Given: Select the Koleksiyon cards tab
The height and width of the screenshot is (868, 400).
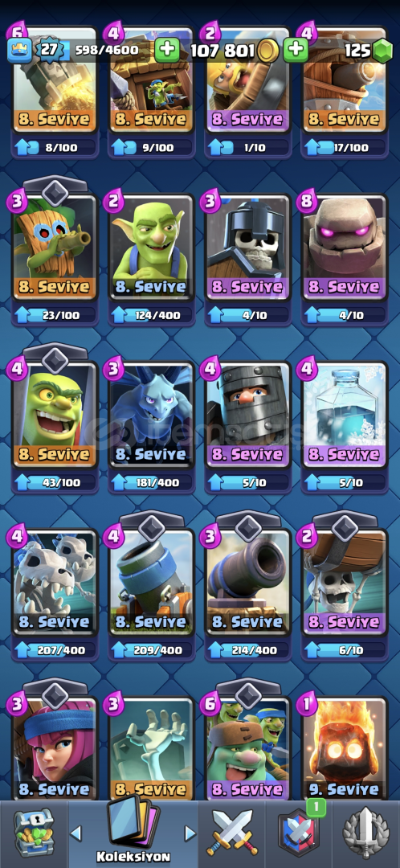Looking at the screenshot, I should (x=133, y=830).
